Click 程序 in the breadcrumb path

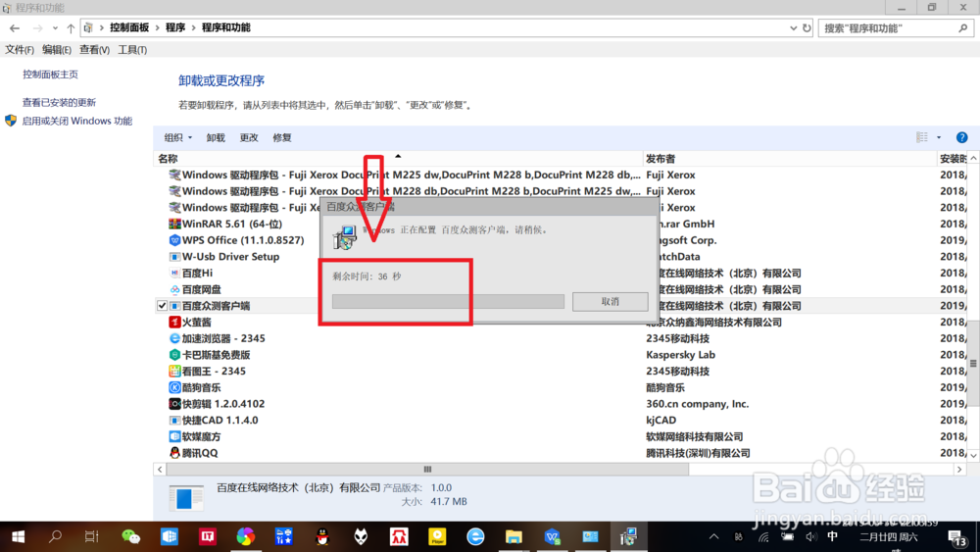point(175,27)
